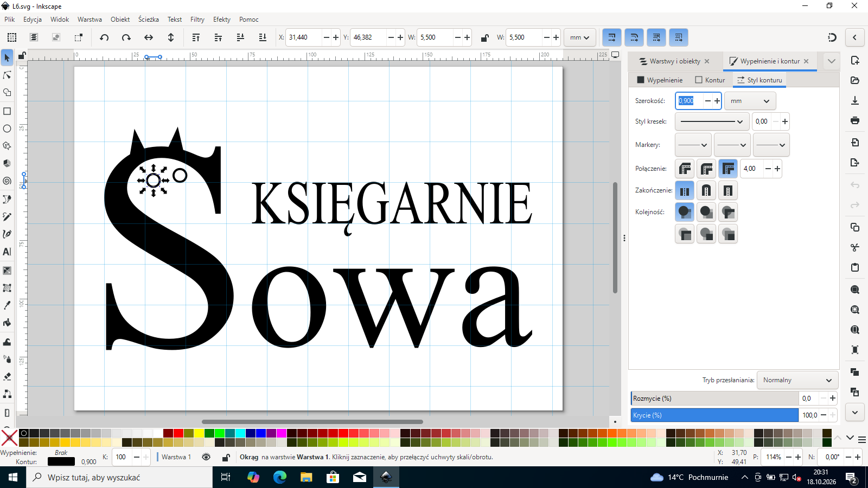Open Tryb przesłaniania blend mode dropdown
Viewport: 868px width, 488px height.
tap(797, 380)
